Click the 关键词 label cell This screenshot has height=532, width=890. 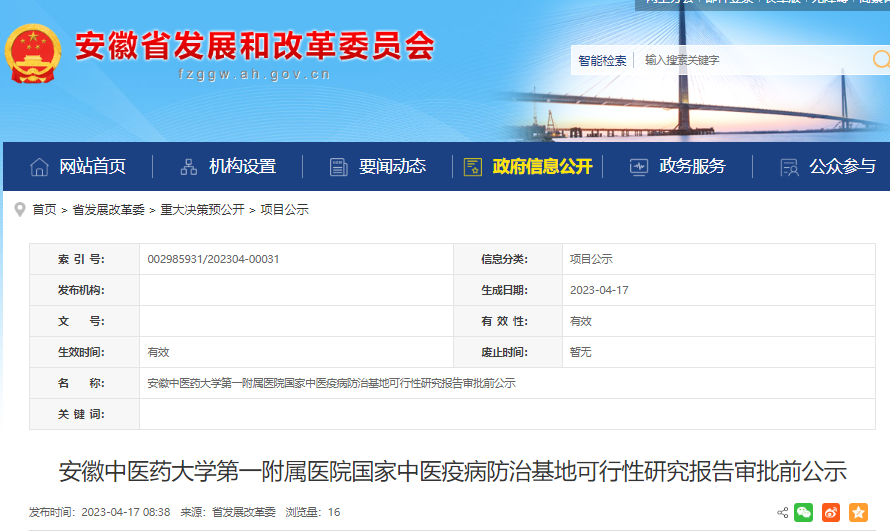click(x=85, y=414)
